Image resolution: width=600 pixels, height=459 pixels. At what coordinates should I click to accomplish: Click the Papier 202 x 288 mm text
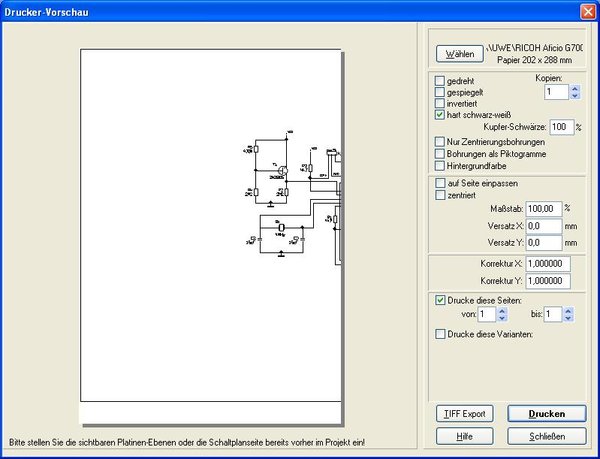pyautogui.click(x=535, y=60)
